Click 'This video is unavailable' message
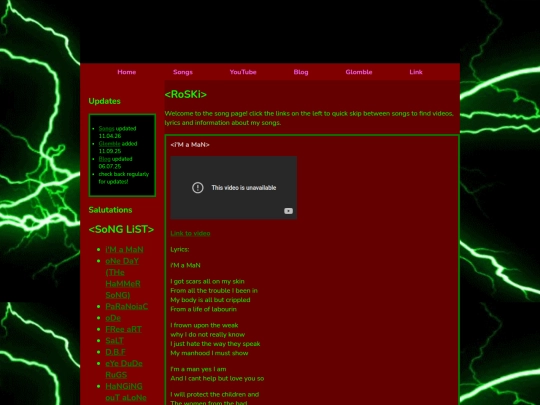 point(244,188)
